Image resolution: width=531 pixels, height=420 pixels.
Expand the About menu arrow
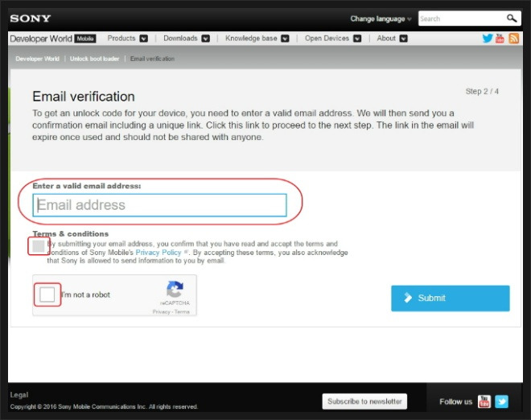click(x=403, y=39)
